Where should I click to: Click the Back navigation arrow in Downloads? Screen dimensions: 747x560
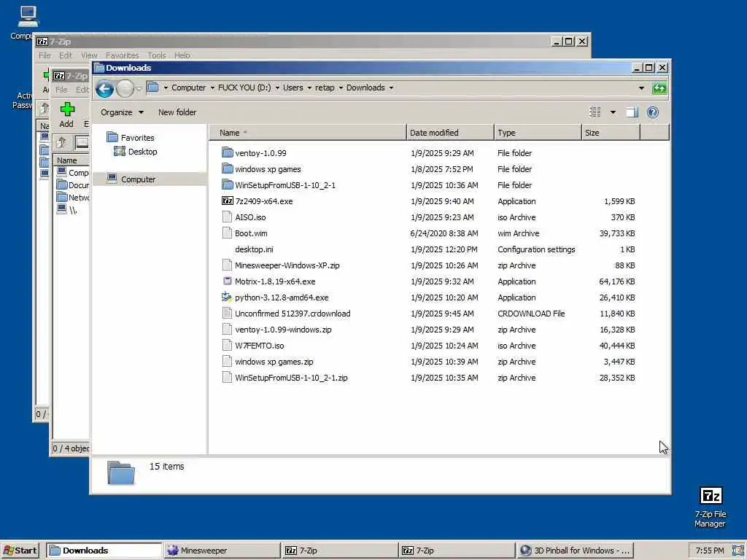point(104,88)
